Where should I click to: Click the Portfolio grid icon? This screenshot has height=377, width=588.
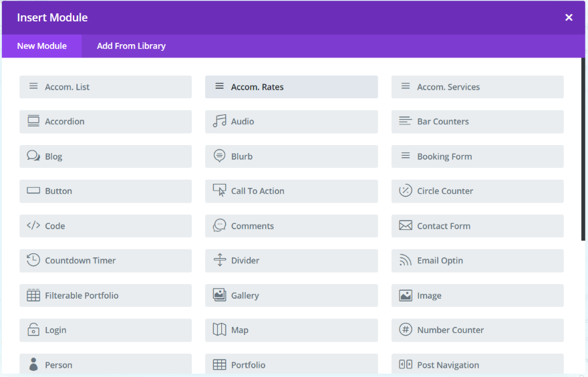[x=219, y=364]
